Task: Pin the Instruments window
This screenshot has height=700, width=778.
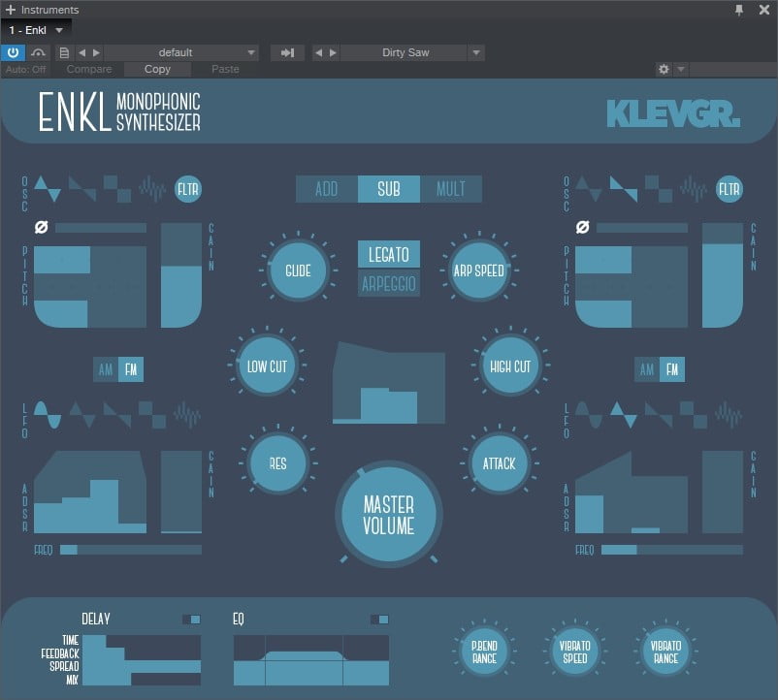Action: coord(739,10)
